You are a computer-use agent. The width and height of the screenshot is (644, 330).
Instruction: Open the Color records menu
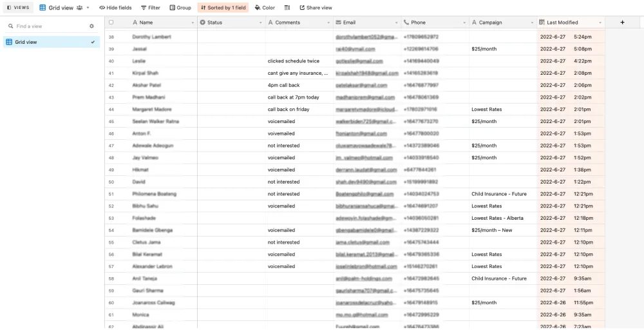265,7
